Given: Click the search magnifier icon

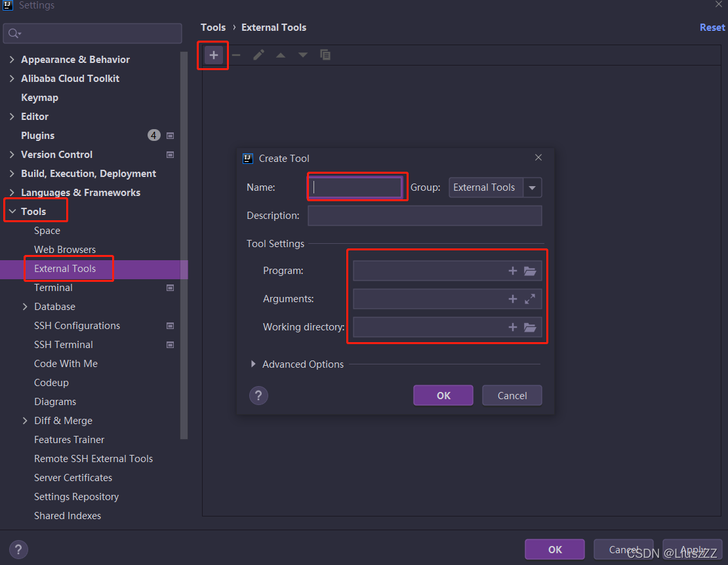Looking at the screenshot, I should 14,33.
